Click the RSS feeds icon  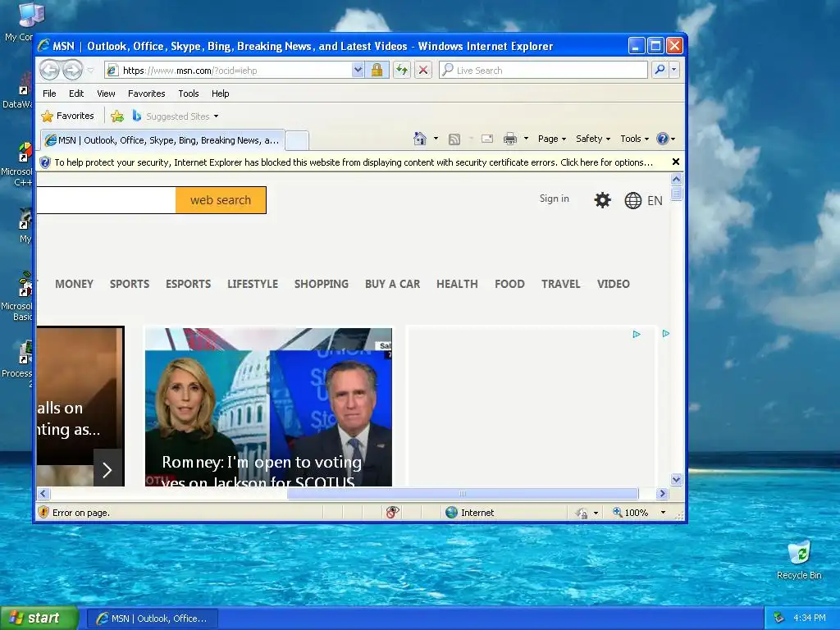[x=454, y=139]
